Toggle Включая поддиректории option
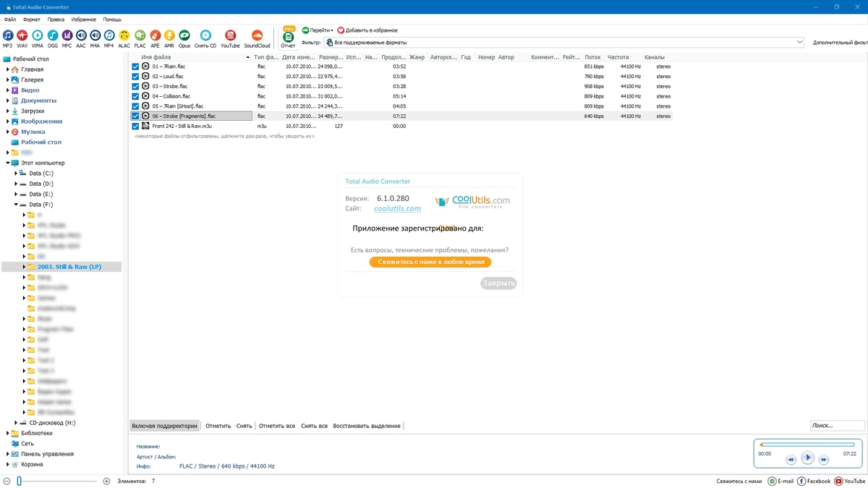The width and height of the screenshot is (868, 488). (x=164, y=426)
